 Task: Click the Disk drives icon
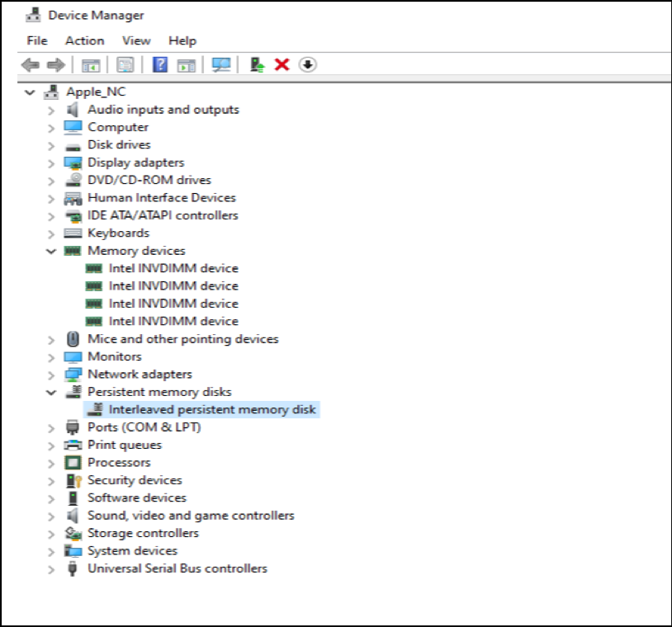tap(73, 147)
